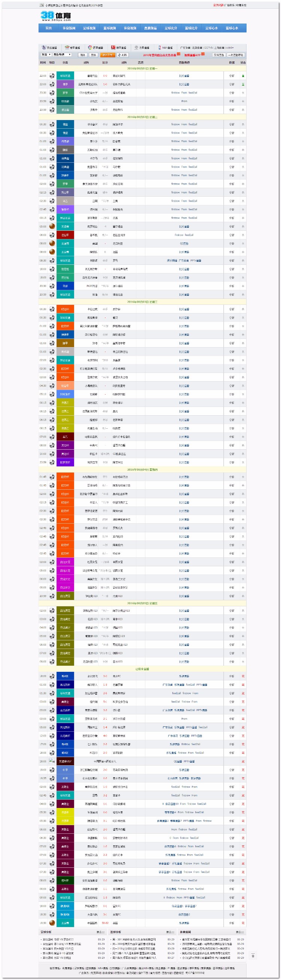The width and height of the screenshot is (281, 980).
Task: Click the soccer ball icon in the 02:13 match row
Action: (x=52, y=193)
